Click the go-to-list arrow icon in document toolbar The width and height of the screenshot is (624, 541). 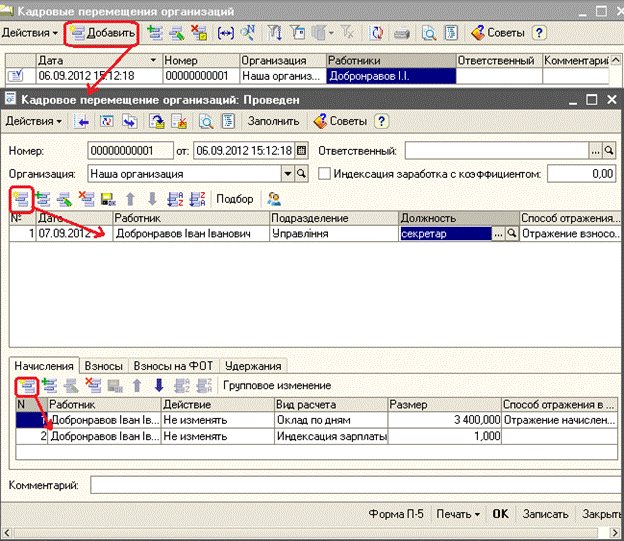click(82, 121)
